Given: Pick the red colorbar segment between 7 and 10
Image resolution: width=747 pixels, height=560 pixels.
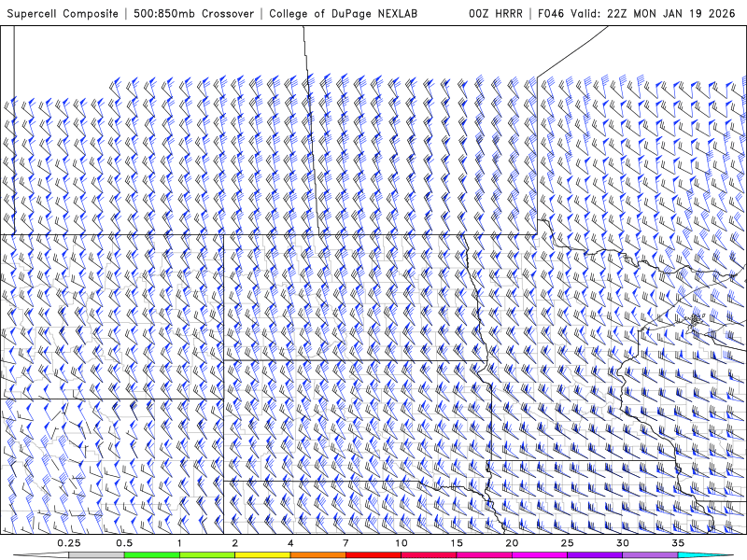Looking at the screenshot, I should tap(373, 555).
